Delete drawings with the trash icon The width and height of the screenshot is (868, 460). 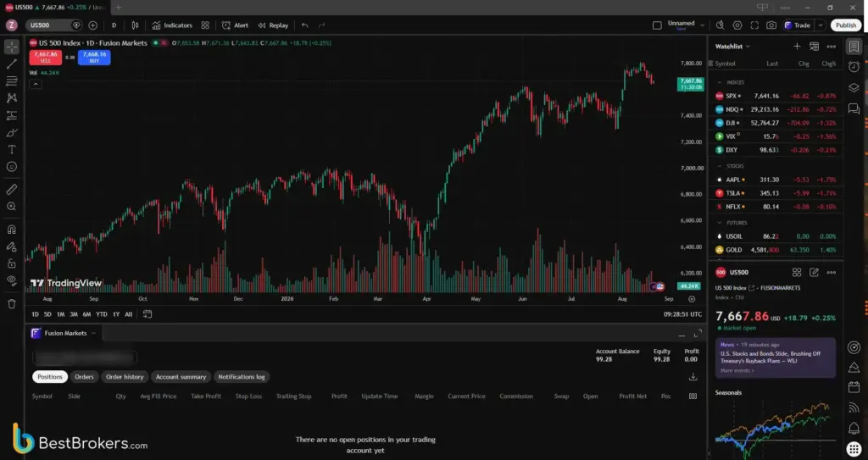(12, 304)
